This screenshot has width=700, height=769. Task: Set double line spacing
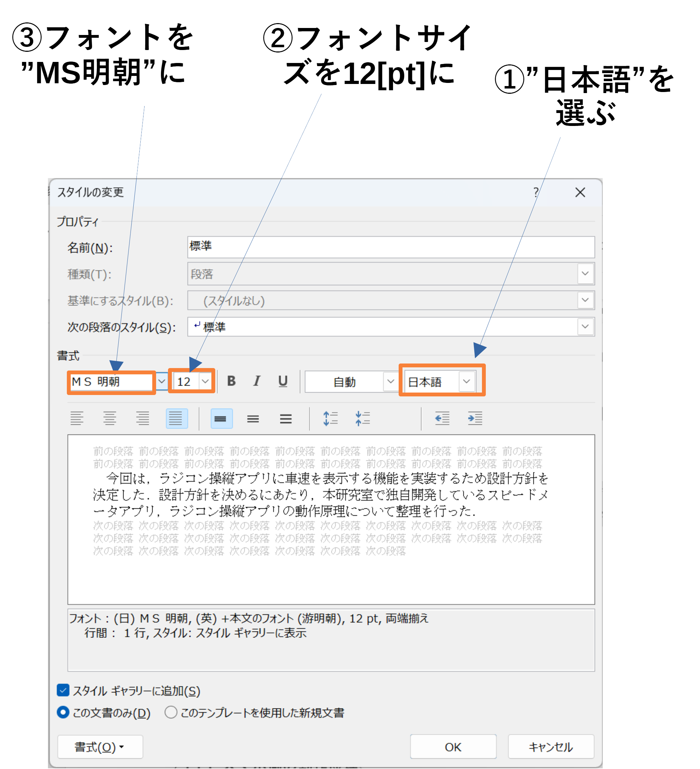(286, 418)
